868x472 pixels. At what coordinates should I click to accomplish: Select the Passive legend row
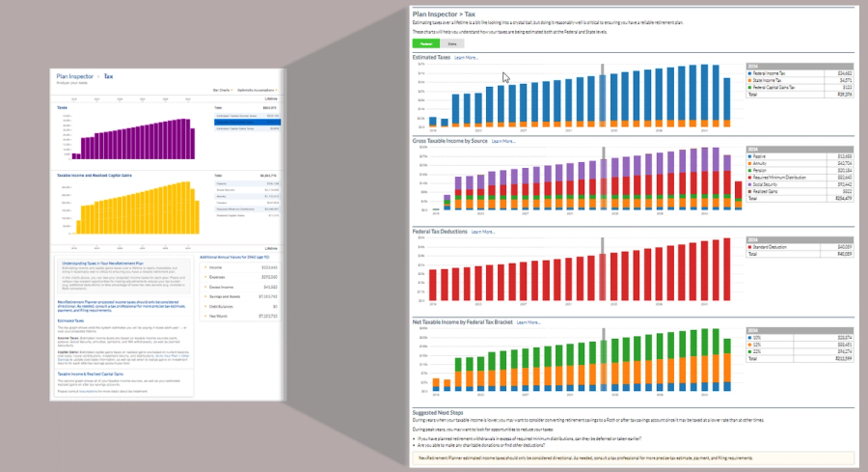[x=800, y=156]
